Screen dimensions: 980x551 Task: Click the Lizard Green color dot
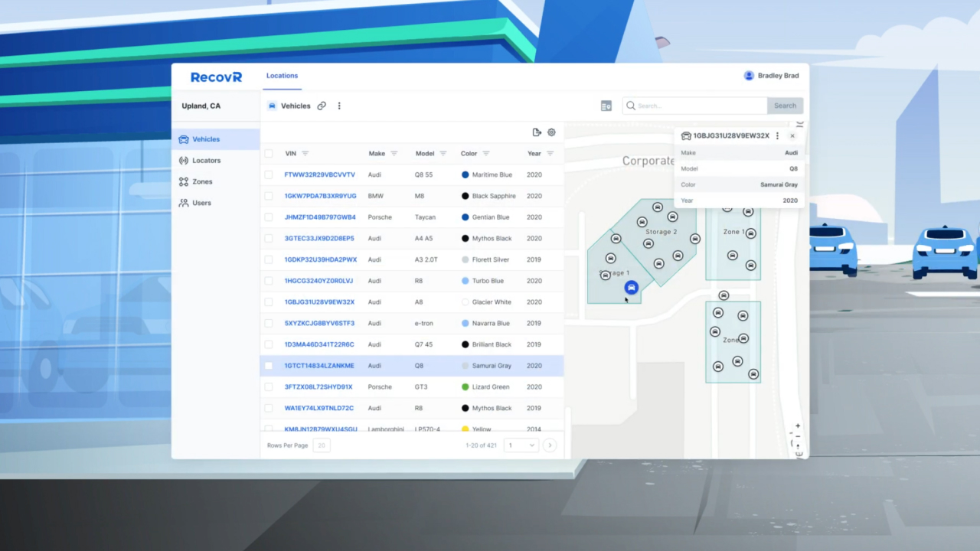tap(465, 387)
